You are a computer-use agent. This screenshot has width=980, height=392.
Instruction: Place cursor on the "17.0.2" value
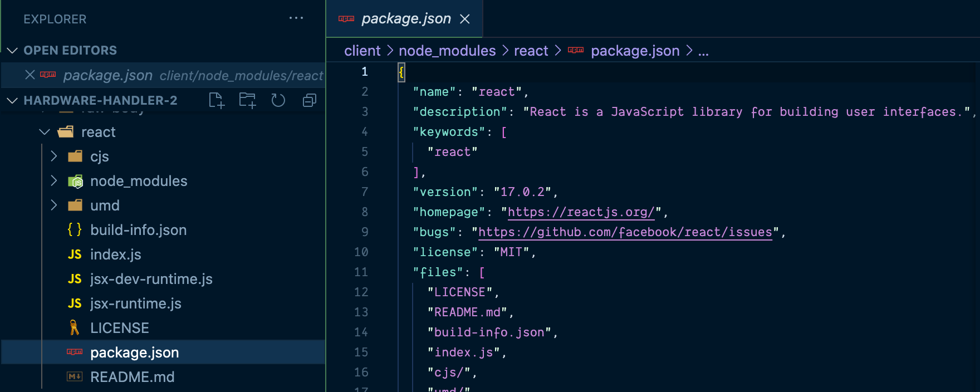(x=522, y=192)
